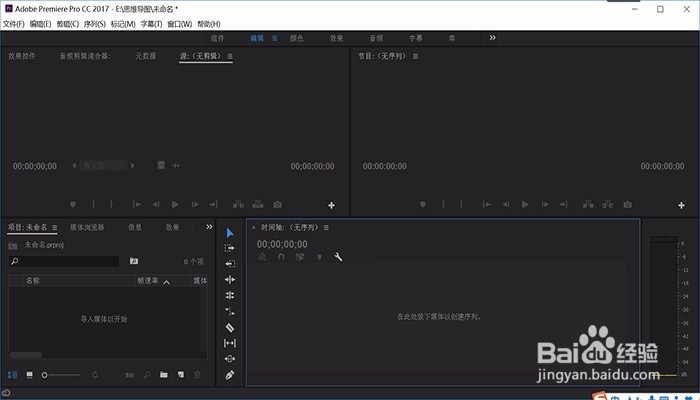Select the Rolling Edit tool
Screen dimensions: 700x400
[230, 295]
